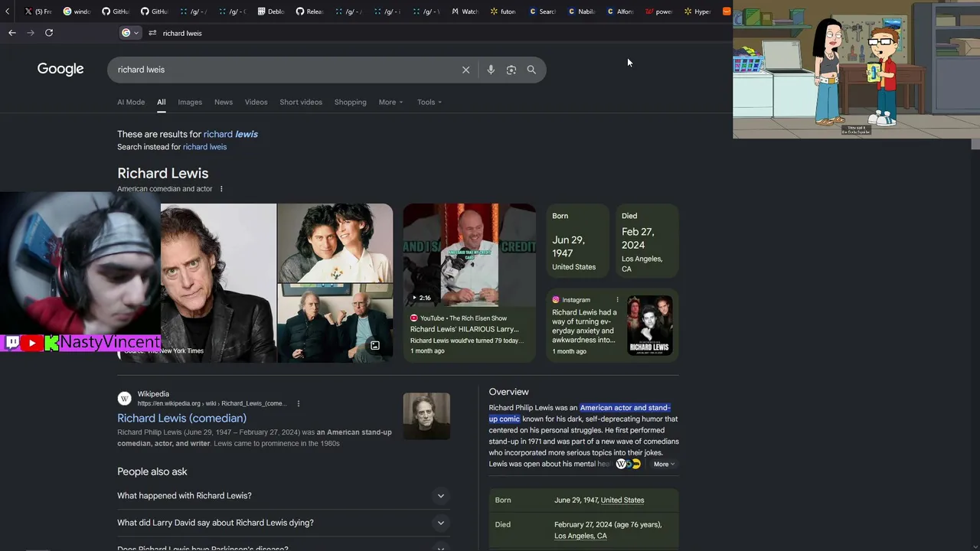Open the search engine selector dropdown

[x=130, y=33]
